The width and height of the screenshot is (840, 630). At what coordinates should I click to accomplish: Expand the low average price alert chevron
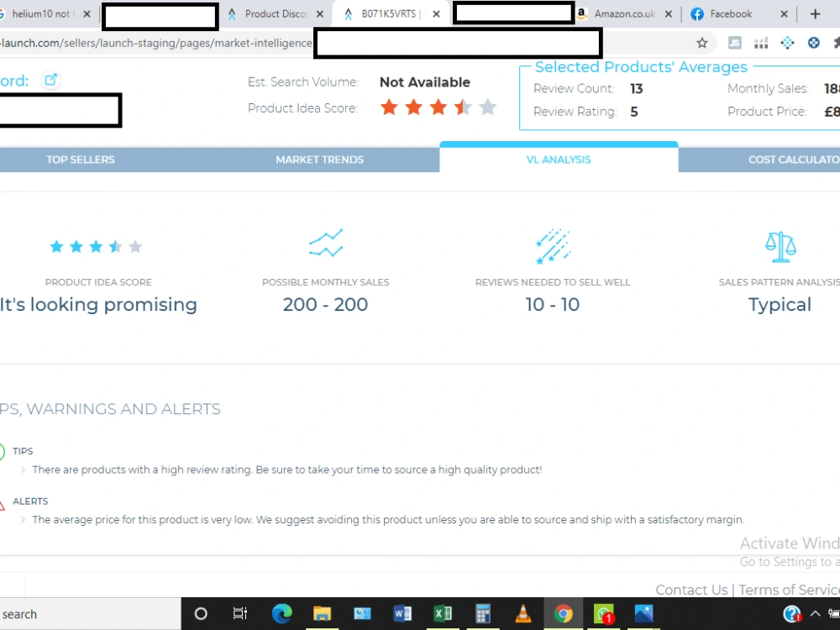click(23, 520)
